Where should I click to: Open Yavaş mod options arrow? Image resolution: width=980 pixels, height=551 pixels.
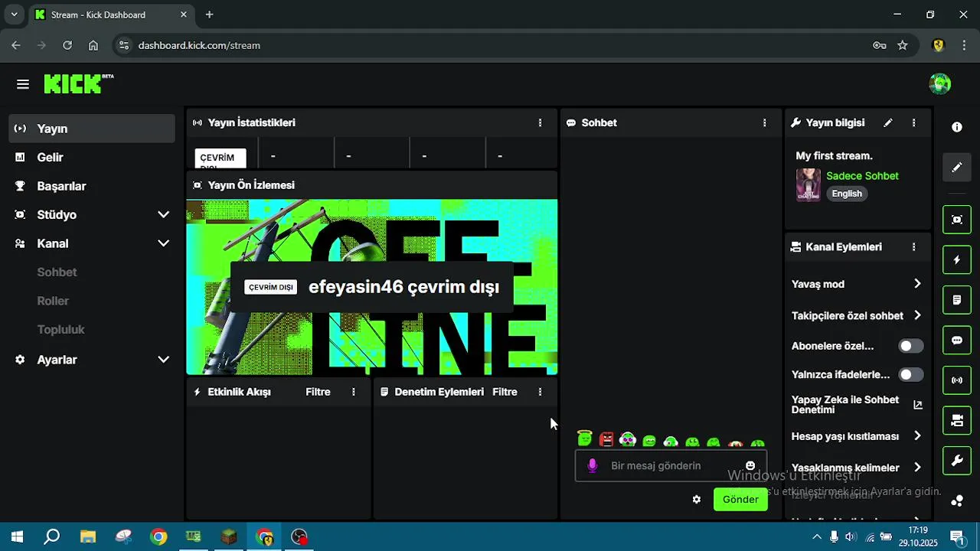click(x=917, y=284)
